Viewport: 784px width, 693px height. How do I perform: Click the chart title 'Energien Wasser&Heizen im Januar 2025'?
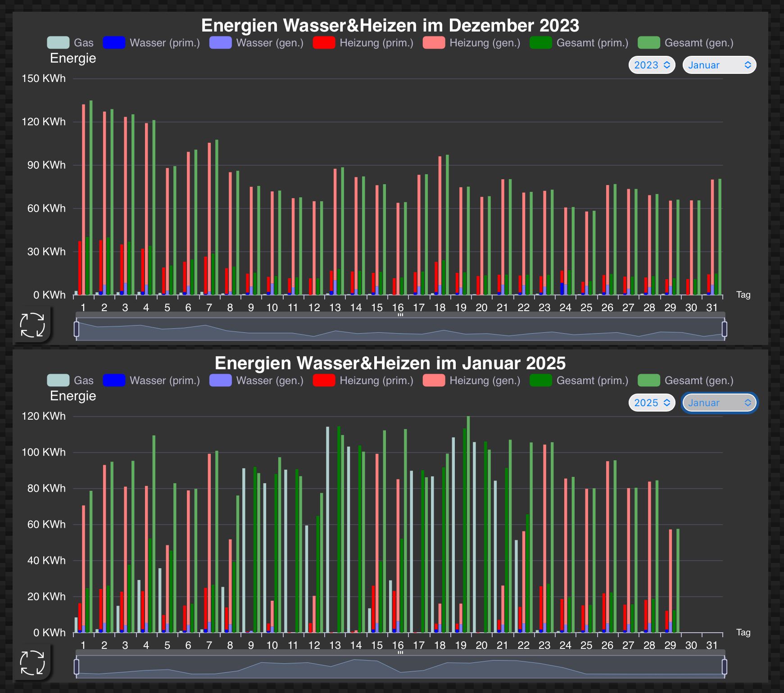pyautogui.click(x=390, y=363)
